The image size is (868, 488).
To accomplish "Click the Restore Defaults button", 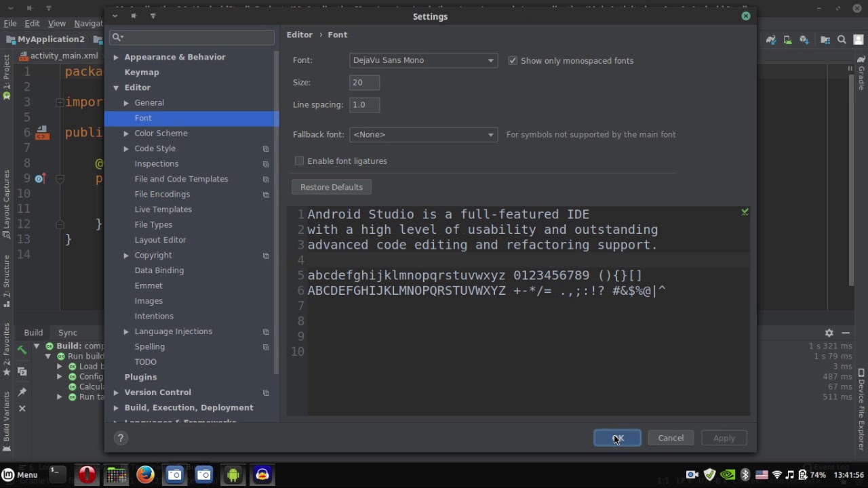I will (332, 187).
